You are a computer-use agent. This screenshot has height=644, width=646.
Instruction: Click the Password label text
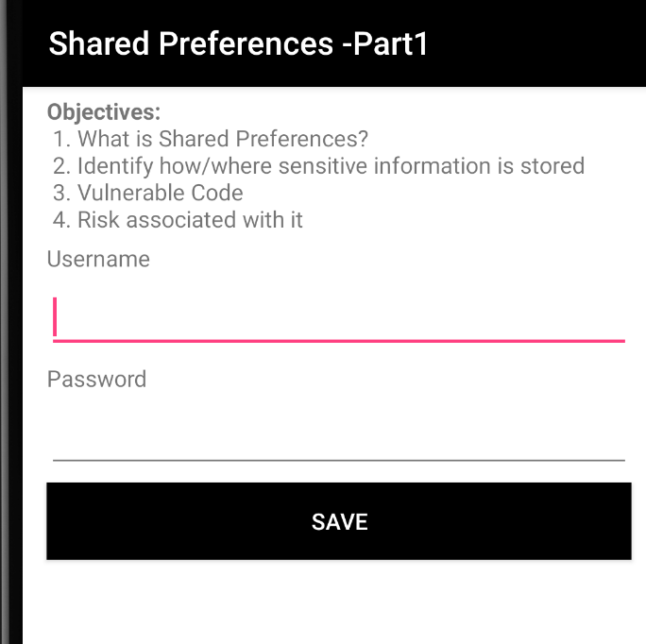(97, 379)
